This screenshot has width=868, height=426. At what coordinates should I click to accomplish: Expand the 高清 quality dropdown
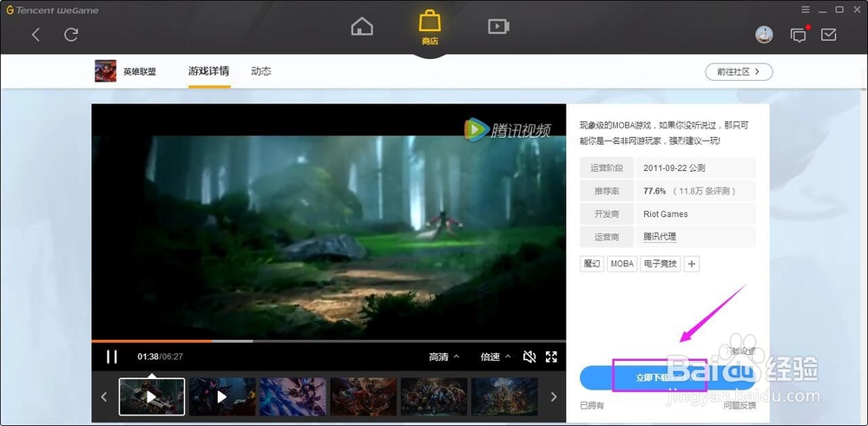(x=444, y=357)
